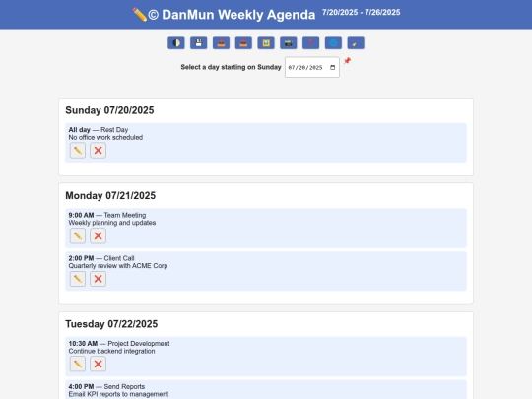The height and width of the screenshot is (399, 532).
Task: Click the Tuesday 07/22/2025 heading
Action: pos(111,324)
